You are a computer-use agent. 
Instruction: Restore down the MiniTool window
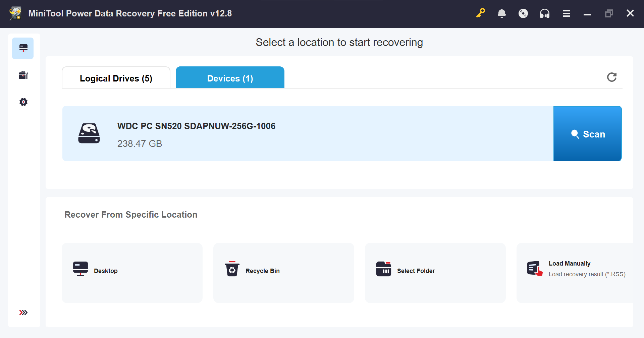click(x=609, y=13)
